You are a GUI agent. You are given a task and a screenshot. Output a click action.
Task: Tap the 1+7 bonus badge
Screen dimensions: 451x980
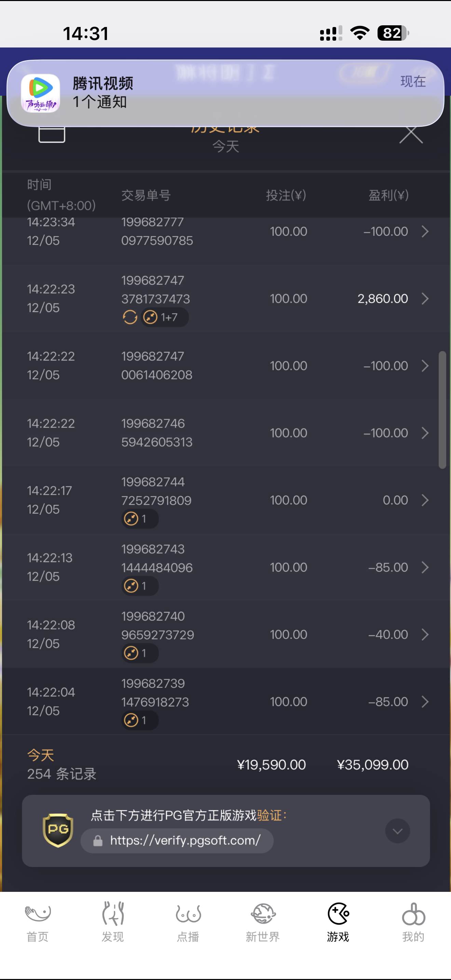coord(165,317)
